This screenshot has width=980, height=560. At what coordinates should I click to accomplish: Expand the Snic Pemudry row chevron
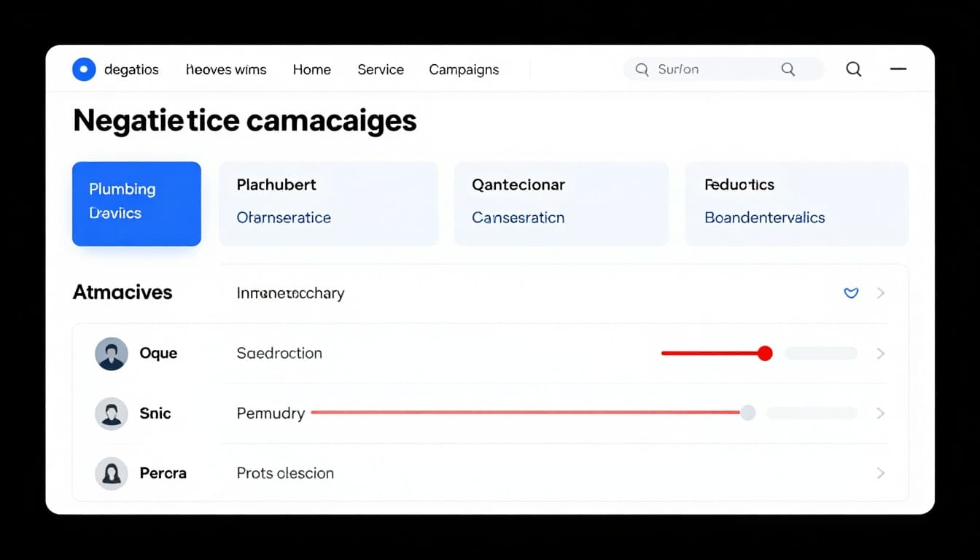pyautogui.click(x=881, y=413)
